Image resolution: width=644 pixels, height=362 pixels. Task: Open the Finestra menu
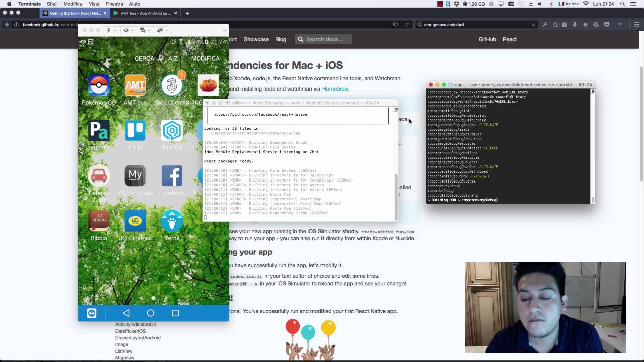pyautogui.click(x=114, y=4)
